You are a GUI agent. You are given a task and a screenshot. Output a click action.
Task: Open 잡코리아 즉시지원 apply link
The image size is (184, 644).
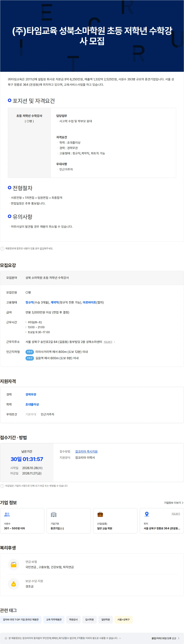[x=86, y=451]
